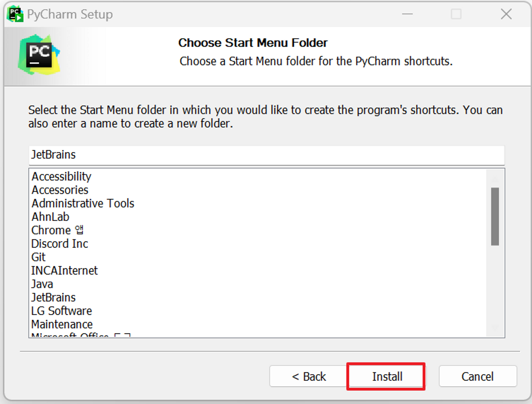
Task: Pick the Chrome 앱 folder entry
Action: tap(57, 230)
